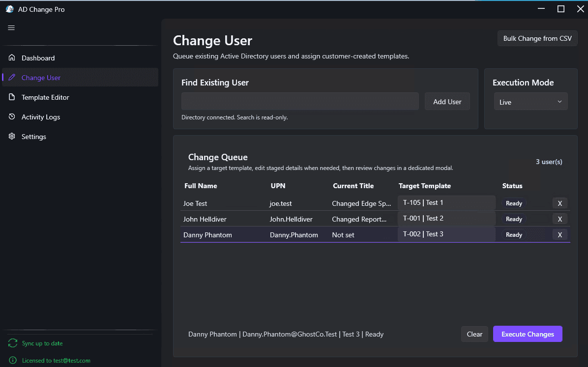The width and height of the screenshot is (588, 367).
Task: Open the Execution Mode Live dropdown
Action: coord(530,102)
